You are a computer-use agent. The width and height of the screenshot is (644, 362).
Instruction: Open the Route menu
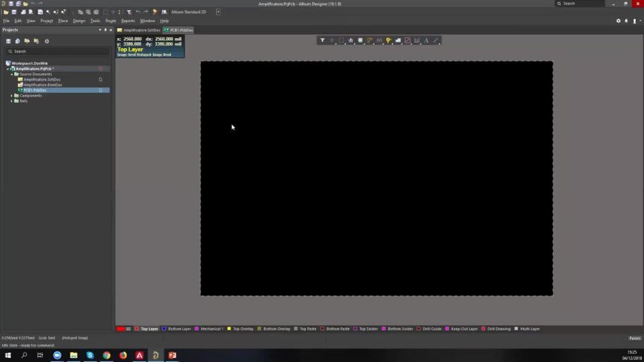click(111, 21)
